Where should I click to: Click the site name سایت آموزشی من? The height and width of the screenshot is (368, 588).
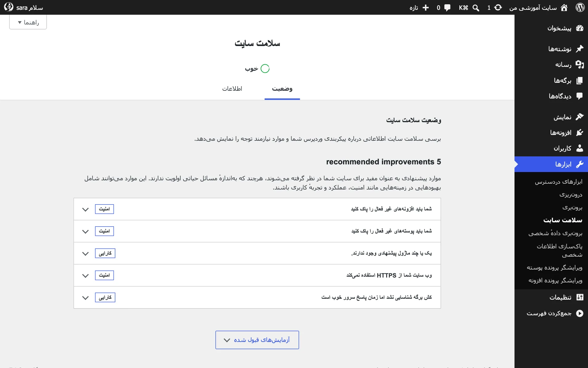(533, 8)
